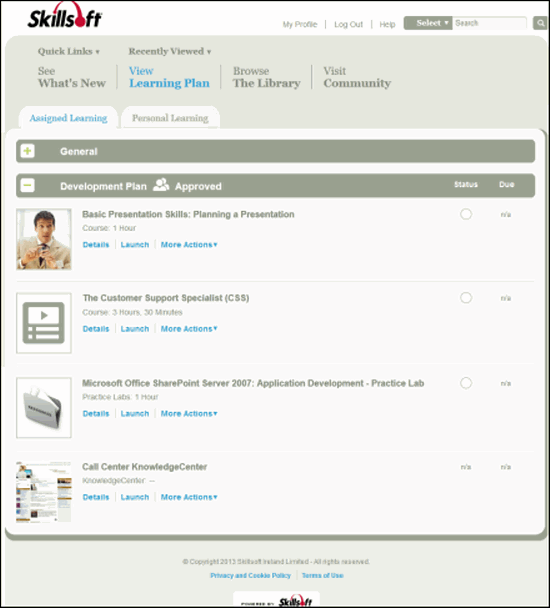
Task: Click the Powered by Skillsoft footer logo
Action: coord(276,600)
